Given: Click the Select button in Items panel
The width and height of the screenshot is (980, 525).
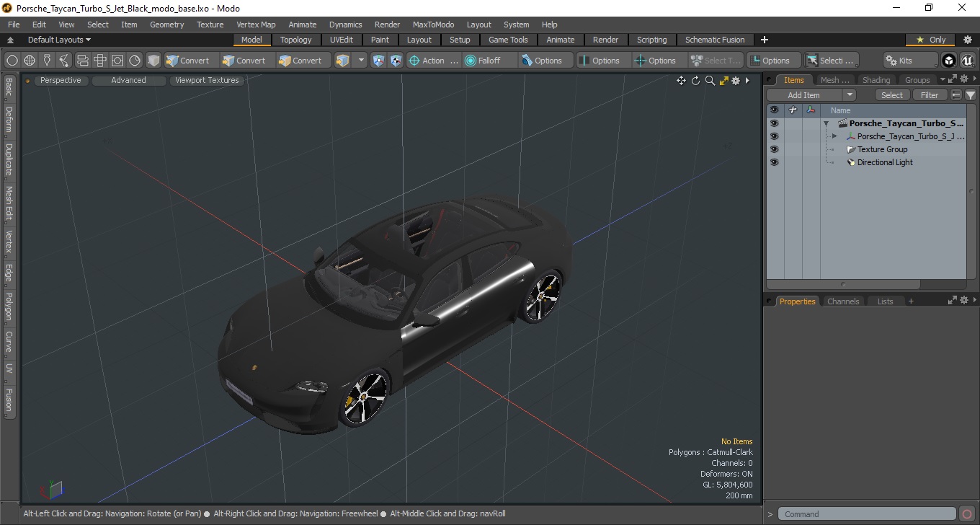Looking at the screenshot, I should pyautogui.click(x=892, y=95).
